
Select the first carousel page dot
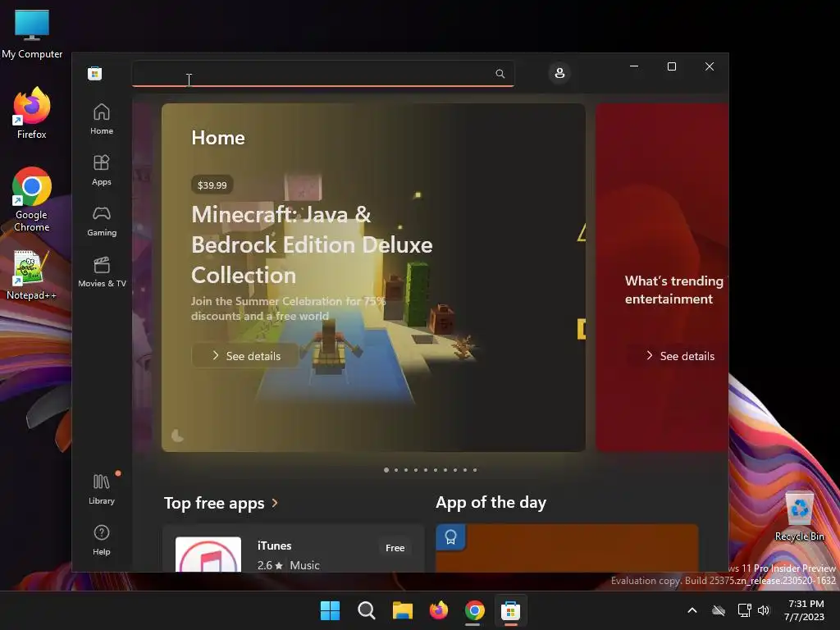click(x=386, y=470)
